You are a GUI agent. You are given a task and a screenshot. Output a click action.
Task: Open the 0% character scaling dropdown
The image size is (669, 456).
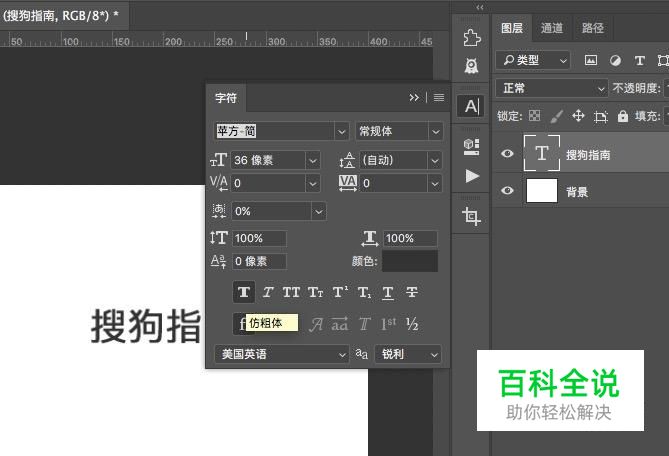[x=319, y=212]
